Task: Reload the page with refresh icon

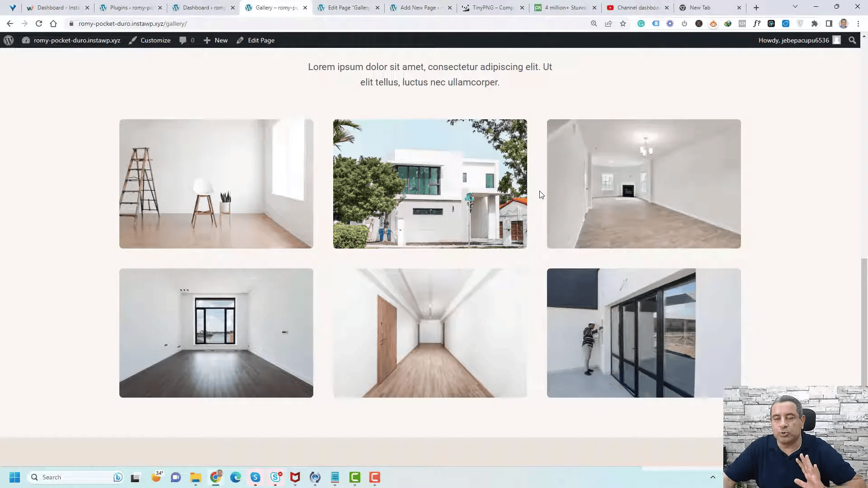Action: (x=39, y=23)
